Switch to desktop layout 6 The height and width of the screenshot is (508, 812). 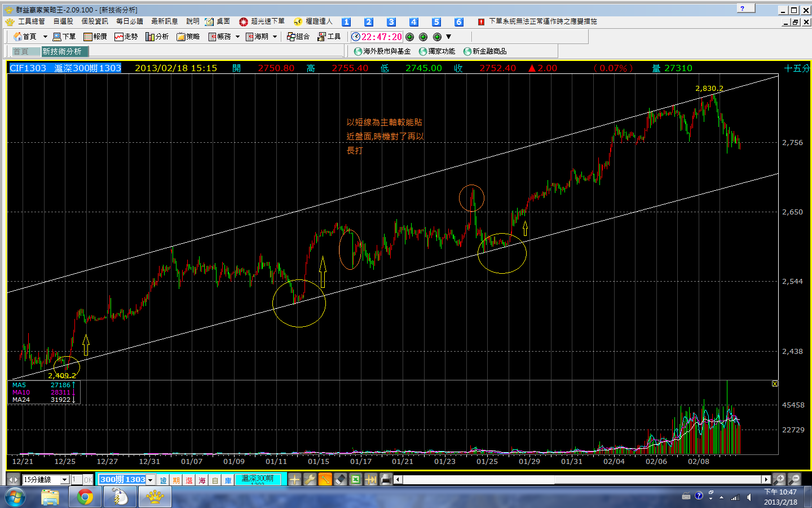pyautogui.click(x=459, y=22)
